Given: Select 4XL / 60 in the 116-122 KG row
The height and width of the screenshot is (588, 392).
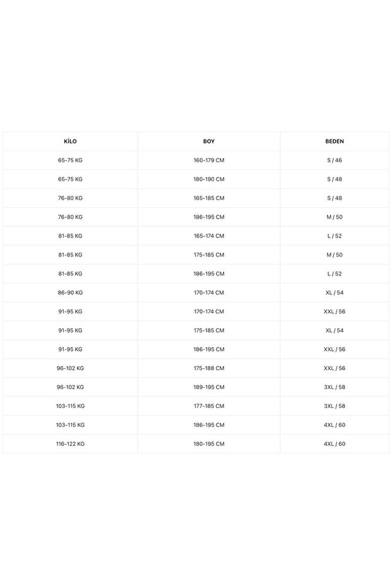Looking at the screenshot, I should (334, 444).
